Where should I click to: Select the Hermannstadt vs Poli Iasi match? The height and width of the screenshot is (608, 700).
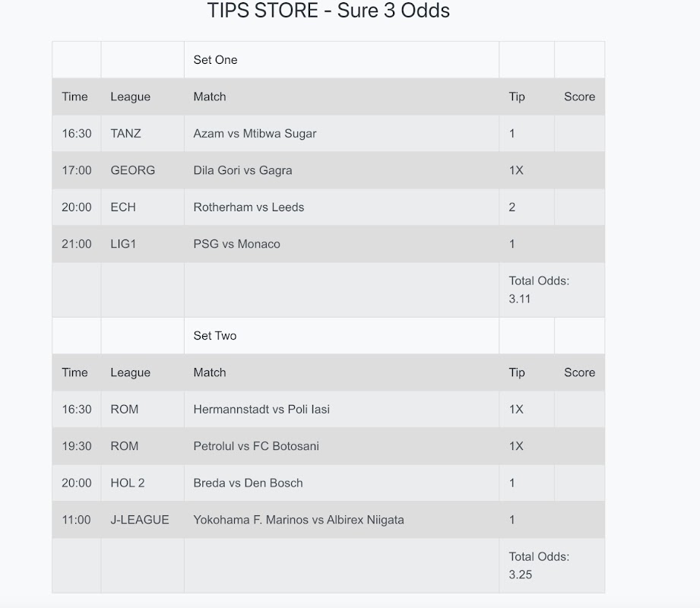click(x=261, y=410)
